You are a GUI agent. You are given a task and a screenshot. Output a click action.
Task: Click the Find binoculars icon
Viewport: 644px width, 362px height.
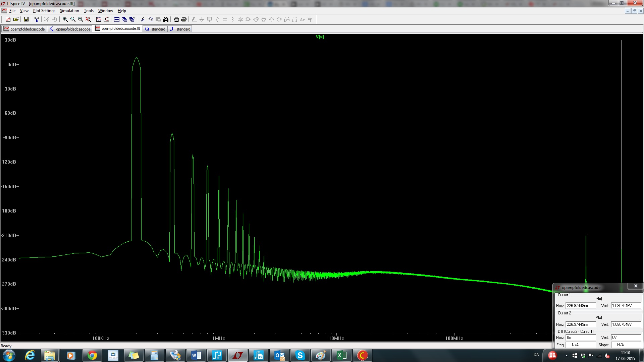pos(166,19)
